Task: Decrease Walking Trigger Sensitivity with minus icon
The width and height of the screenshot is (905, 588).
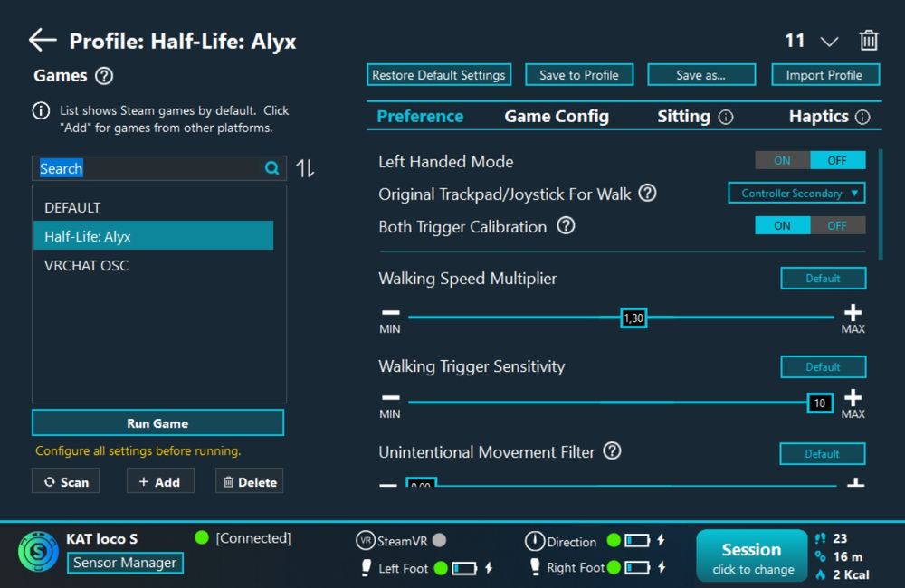Action: coord(391,397)
